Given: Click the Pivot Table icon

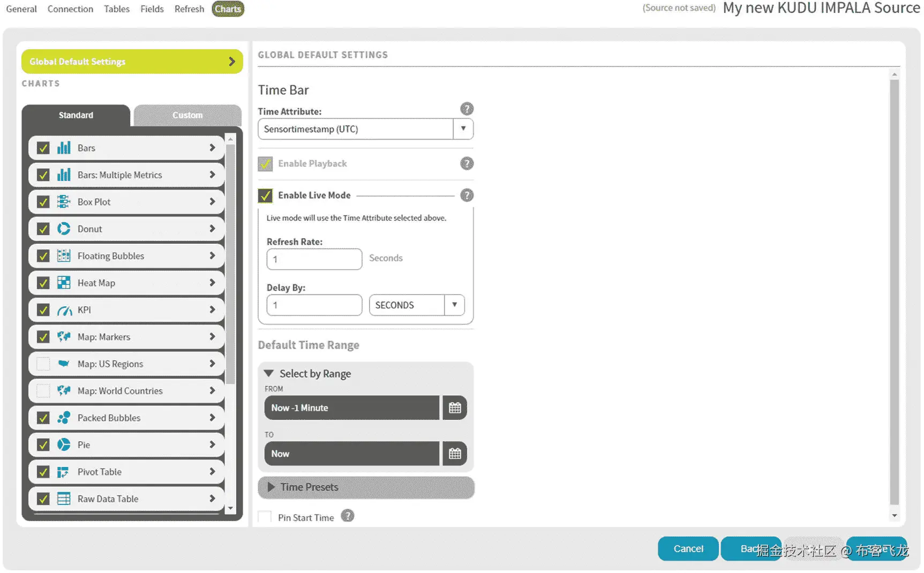Looking at the screenshot, I should click(x=63, y=472).
